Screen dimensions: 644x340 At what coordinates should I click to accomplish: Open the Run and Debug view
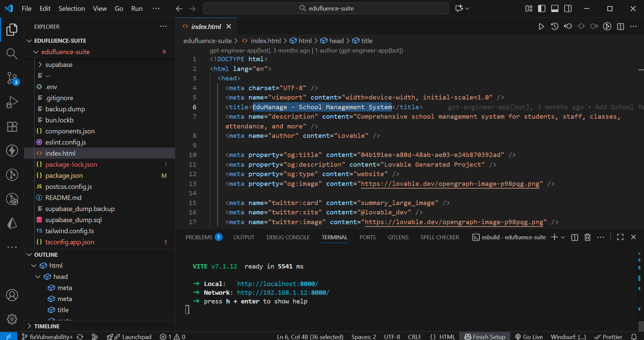12,102
